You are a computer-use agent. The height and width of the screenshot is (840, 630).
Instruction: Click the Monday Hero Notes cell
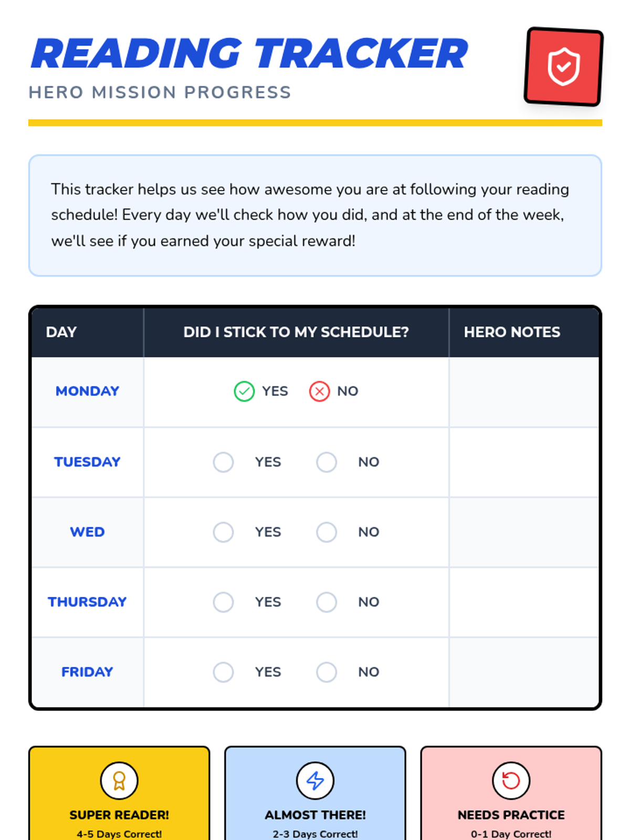click(x=523, y=392)
